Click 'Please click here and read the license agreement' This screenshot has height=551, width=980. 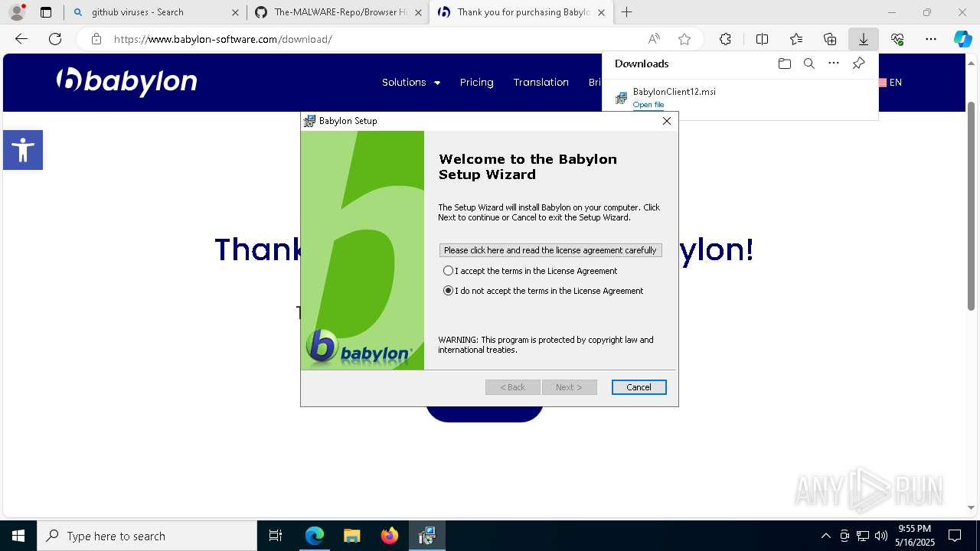[550, 250]
